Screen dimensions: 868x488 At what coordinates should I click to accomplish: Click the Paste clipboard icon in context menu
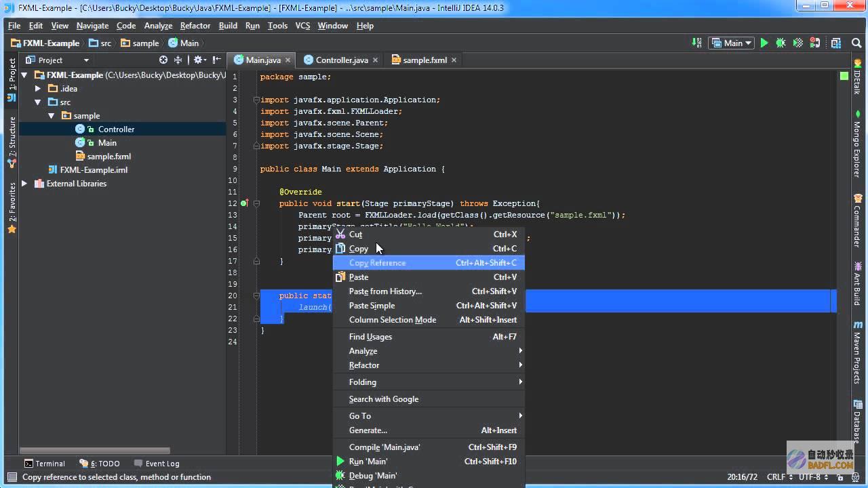coord(340,277)
